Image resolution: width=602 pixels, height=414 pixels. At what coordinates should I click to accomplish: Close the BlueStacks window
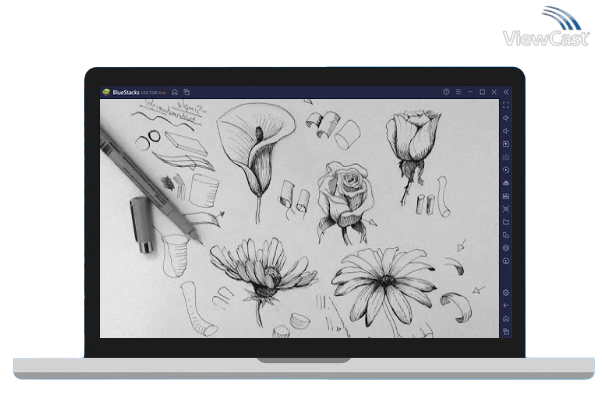click(x=494, y=92)
